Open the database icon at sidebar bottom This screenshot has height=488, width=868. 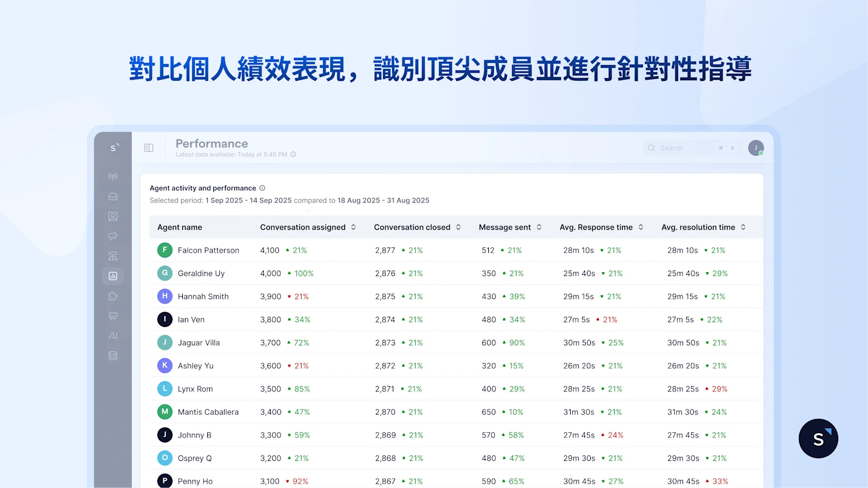pos(113,356)
